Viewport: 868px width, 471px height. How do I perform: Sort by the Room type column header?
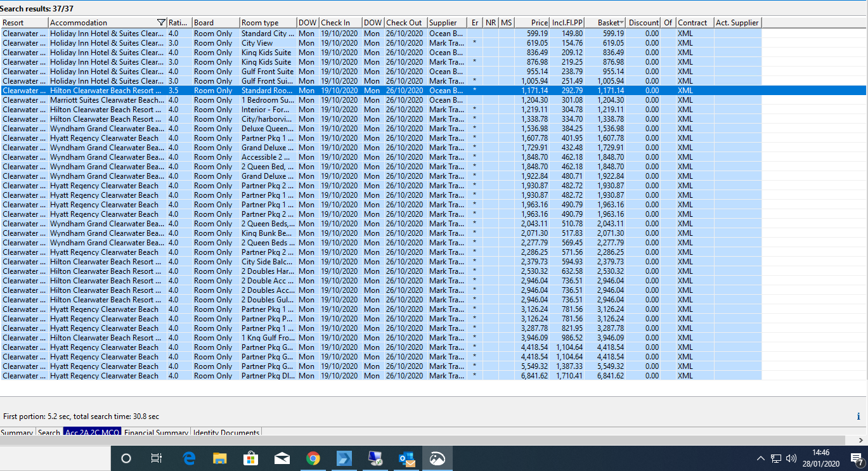(x=268, y=23)
